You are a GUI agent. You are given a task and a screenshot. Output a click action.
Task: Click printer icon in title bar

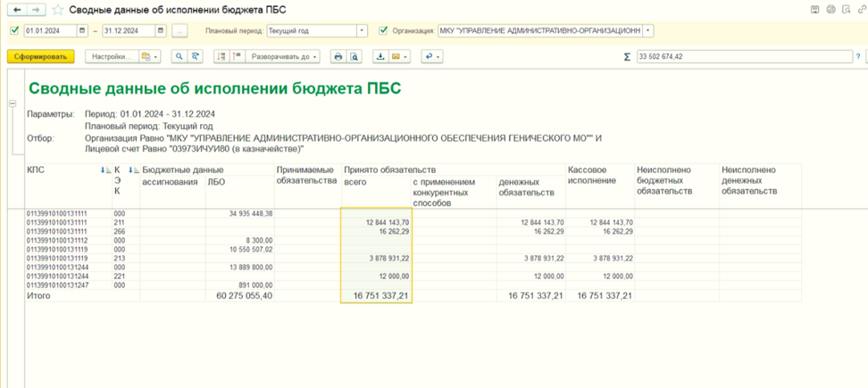(x=830, y=10)
